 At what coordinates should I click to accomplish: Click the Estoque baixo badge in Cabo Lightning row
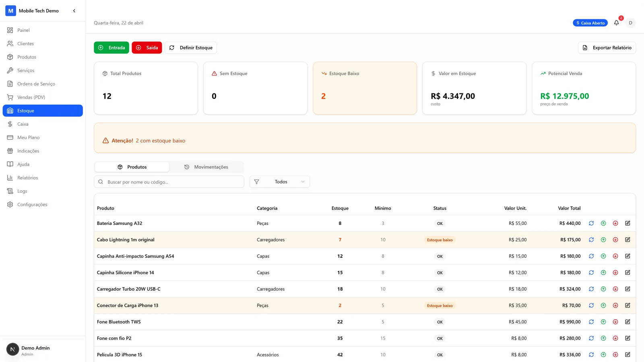click(440, 240)
